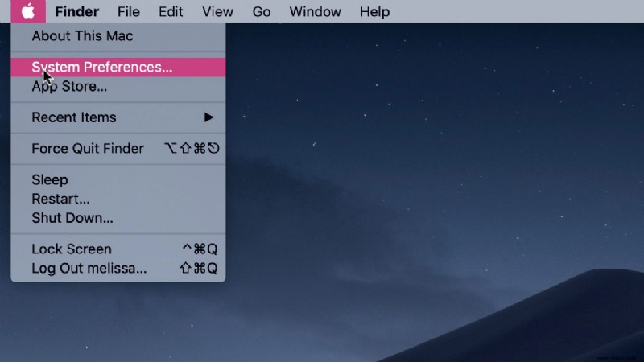Image resolution: width=644 pixels, height=362 pixels.
Task: Open App Store... from Apple menu
Action: (x=118, y=87)
